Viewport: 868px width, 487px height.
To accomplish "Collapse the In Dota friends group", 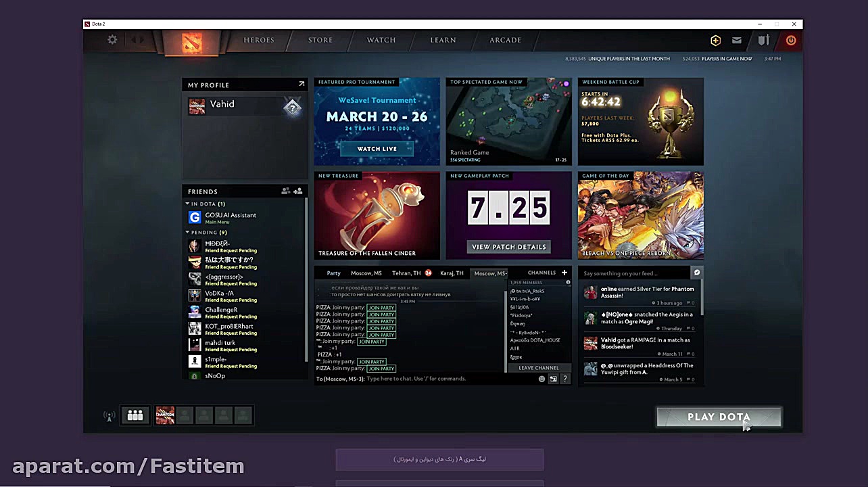I will click(206, 204).
